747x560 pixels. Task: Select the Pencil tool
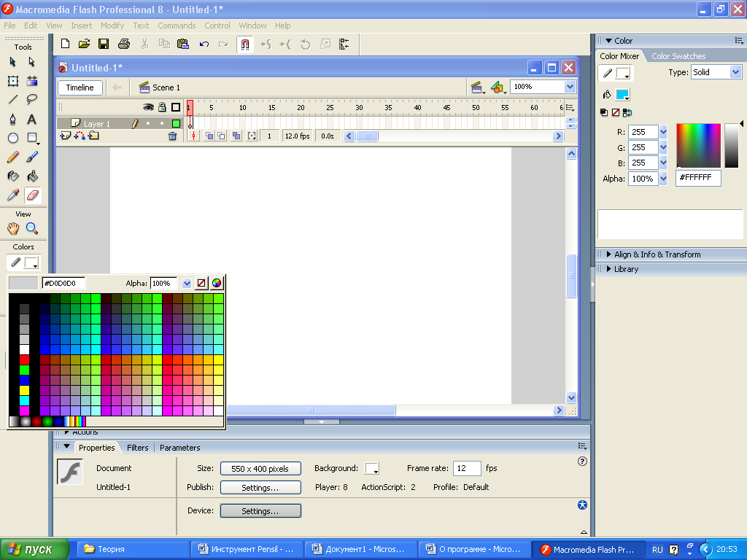point(13,157)
